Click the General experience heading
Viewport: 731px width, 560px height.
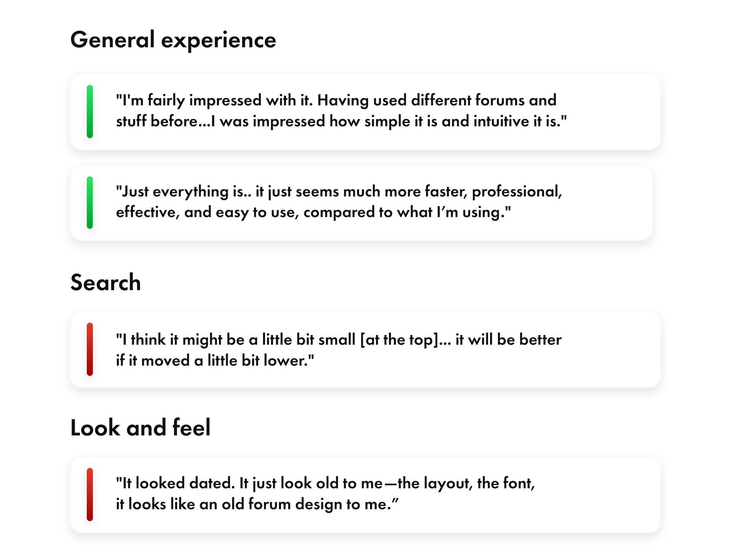click(x=173, y=40)
